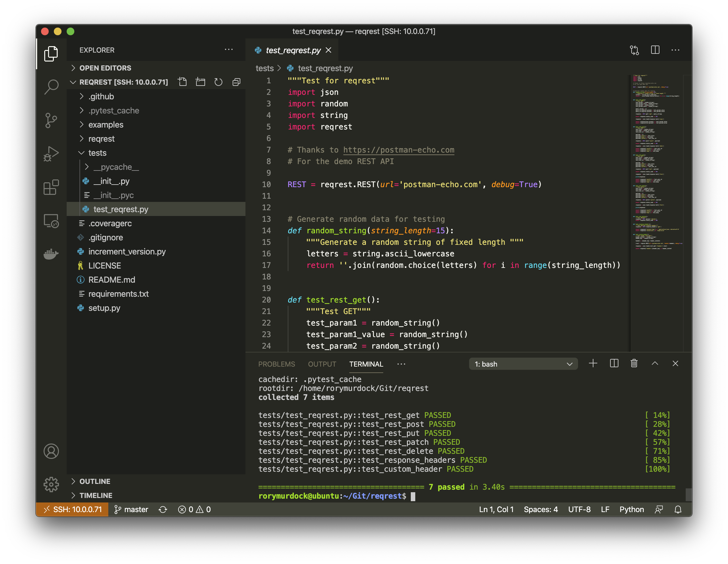Expand the .github folder
Screen dimensions: 728x564
156,96
